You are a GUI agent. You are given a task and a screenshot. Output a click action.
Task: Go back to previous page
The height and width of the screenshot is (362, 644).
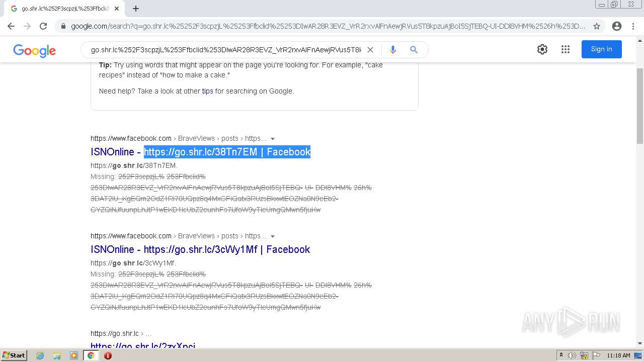pyautogui.click(x=11, y=26)
